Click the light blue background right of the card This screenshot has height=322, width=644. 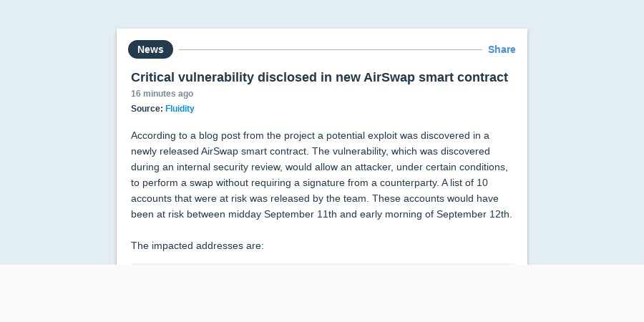pyautogui.click(x=585, y=144)
